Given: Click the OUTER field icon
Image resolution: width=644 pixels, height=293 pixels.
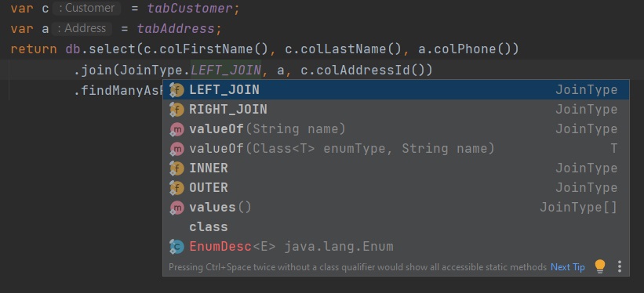Looking at the screenshot, I should 176,188.
